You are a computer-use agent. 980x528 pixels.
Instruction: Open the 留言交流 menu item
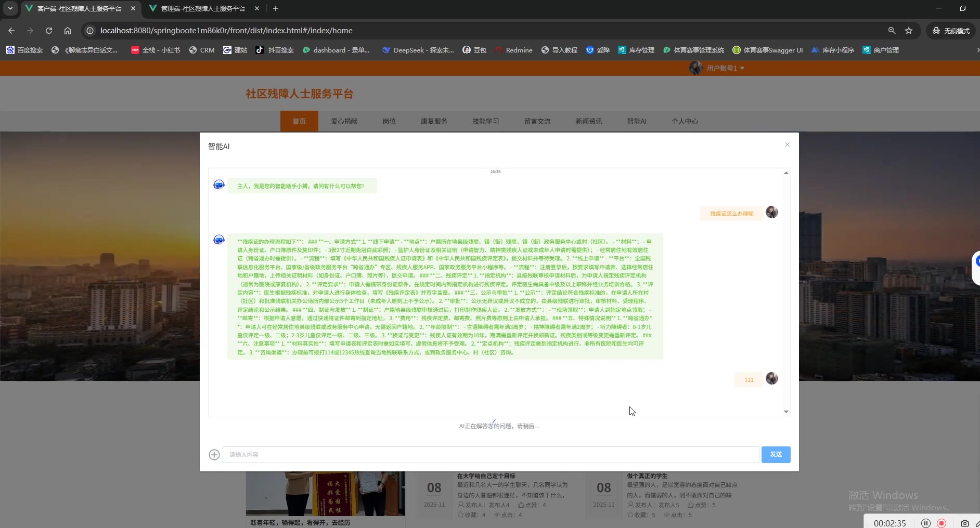537,121
